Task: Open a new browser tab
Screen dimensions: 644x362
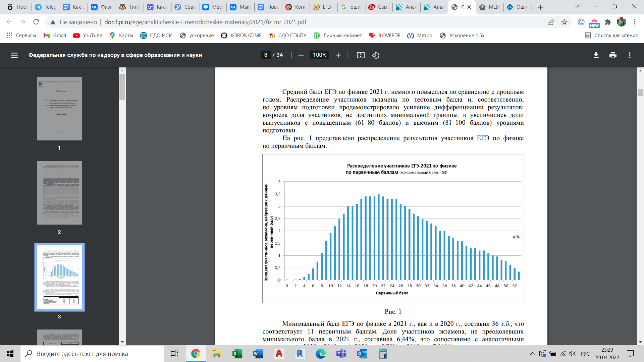Action: 540,7
